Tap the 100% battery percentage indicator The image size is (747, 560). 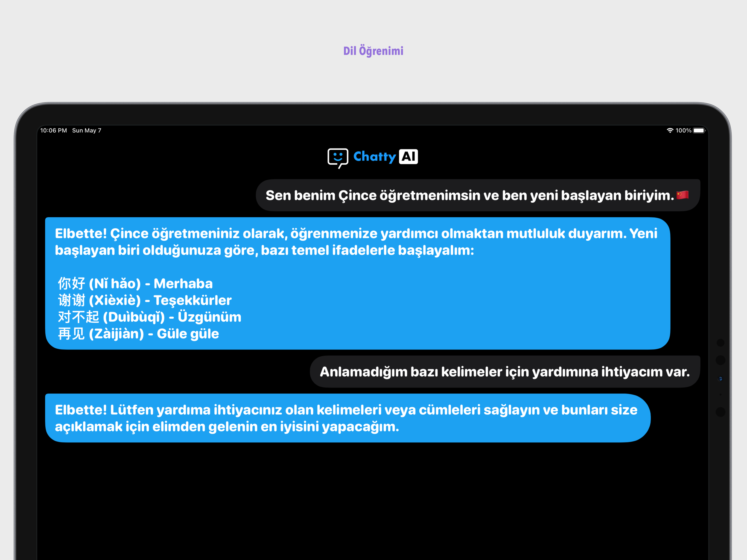684,130
